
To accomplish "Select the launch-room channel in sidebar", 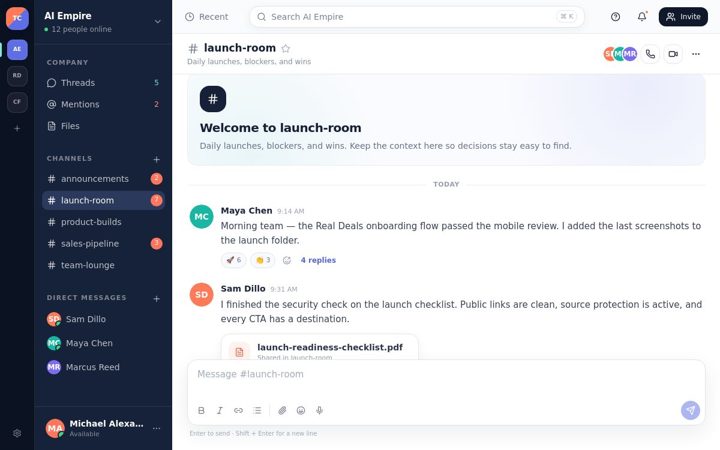I will [x=103, y=200].
